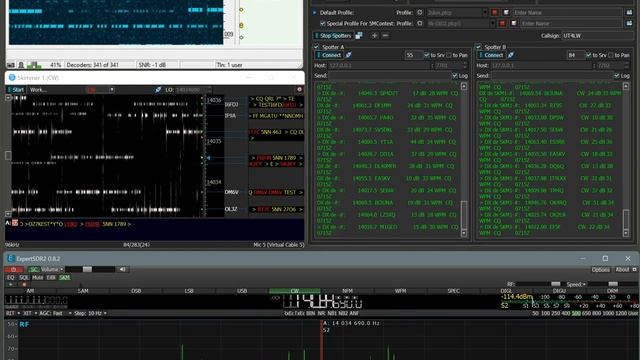Click the keyboard icon in upper status bar

pos(11,65)
